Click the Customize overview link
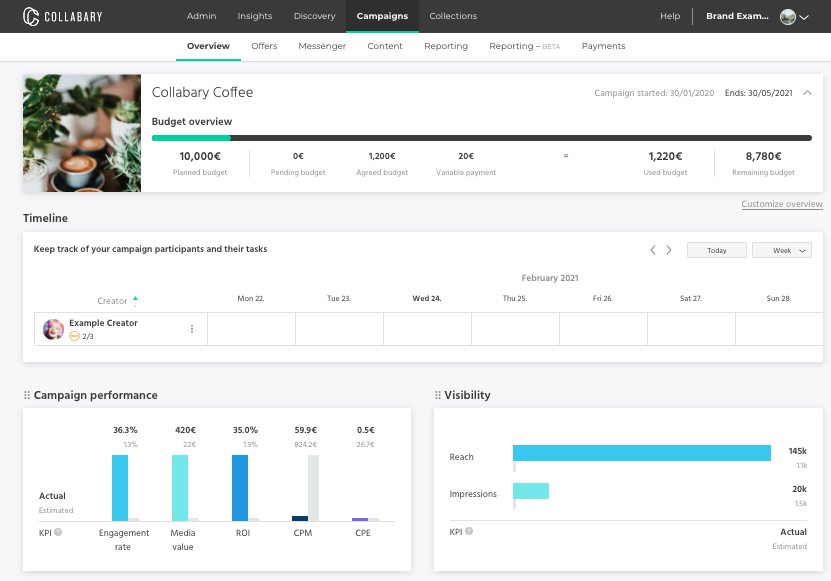 pos(782,204)
